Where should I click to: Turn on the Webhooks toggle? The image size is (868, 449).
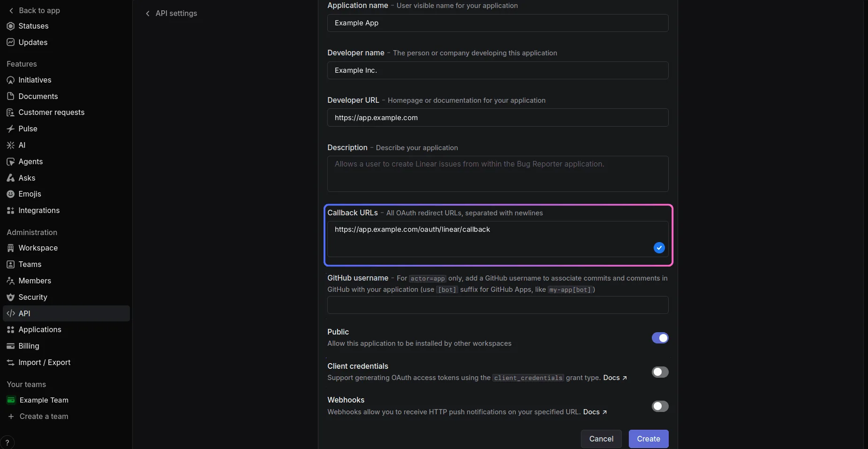tap(660, 406)
